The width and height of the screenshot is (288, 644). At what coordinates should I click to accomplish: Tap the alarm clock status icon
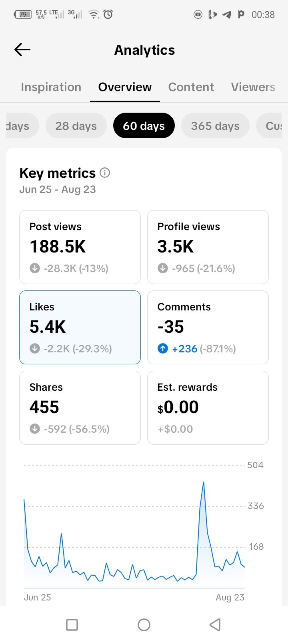(108, 14)
